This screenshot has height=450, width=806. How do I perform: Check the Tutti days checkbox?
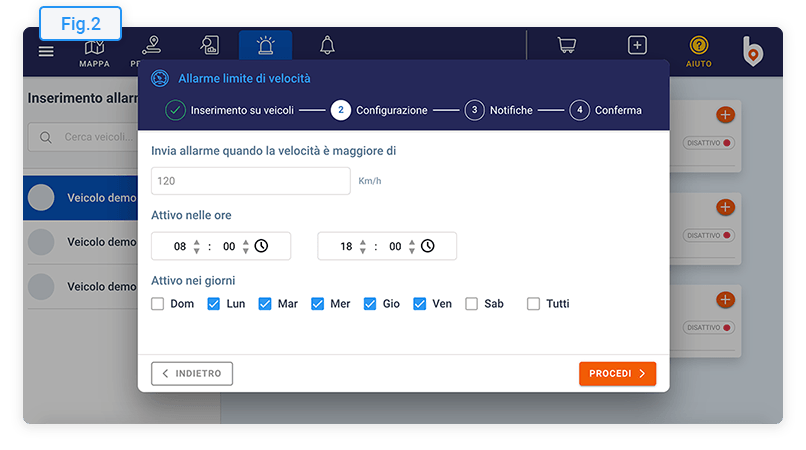tap(534, 304)
